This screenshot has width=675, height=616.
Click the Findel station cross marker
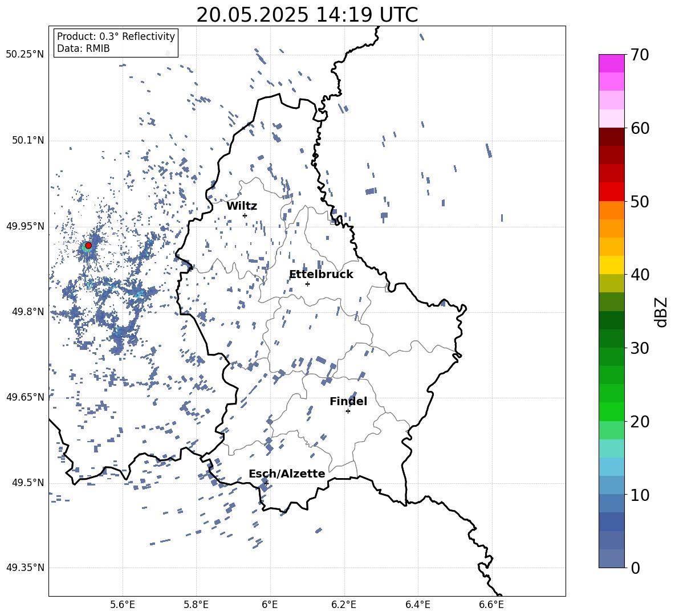coord(348,411)
